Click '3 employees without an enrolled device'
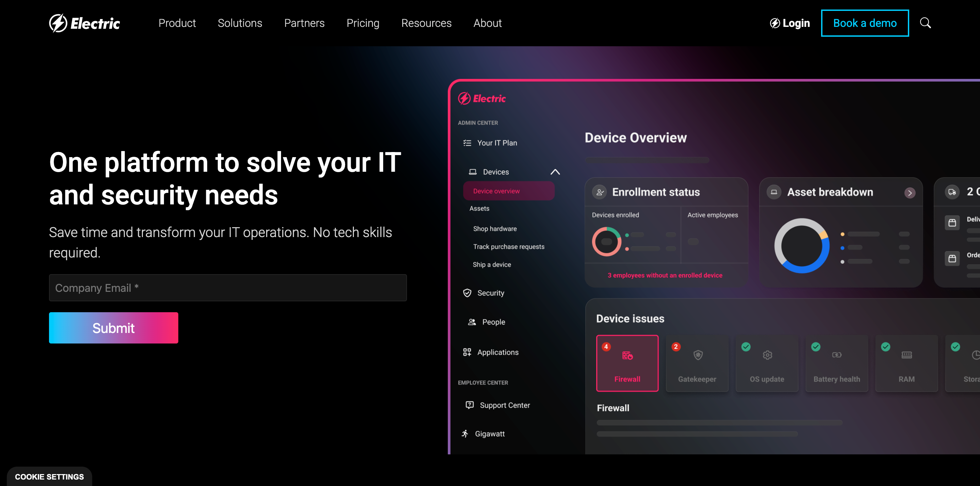The image size is (980, 486). click(665, 275)
